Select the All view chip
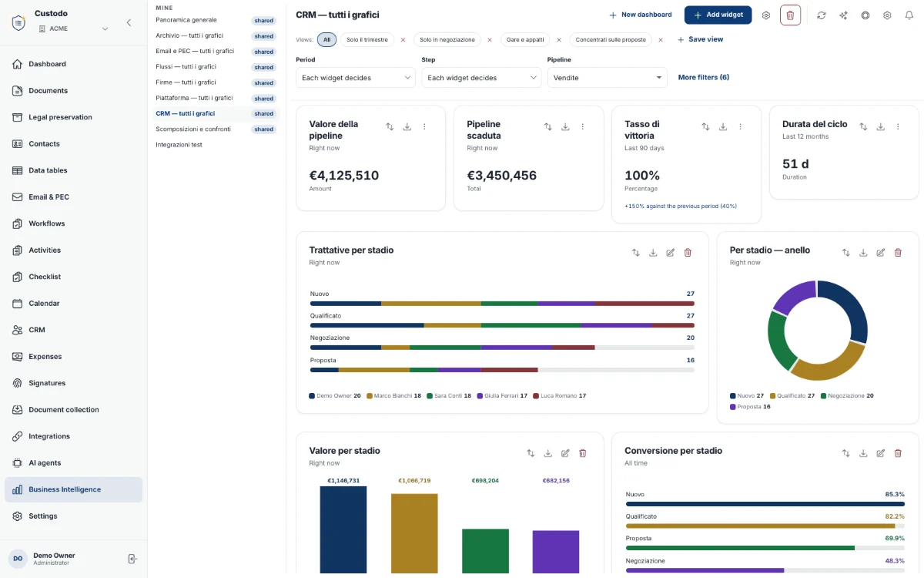The width and height of the screenshot is (924, 578). coord(326,39)
